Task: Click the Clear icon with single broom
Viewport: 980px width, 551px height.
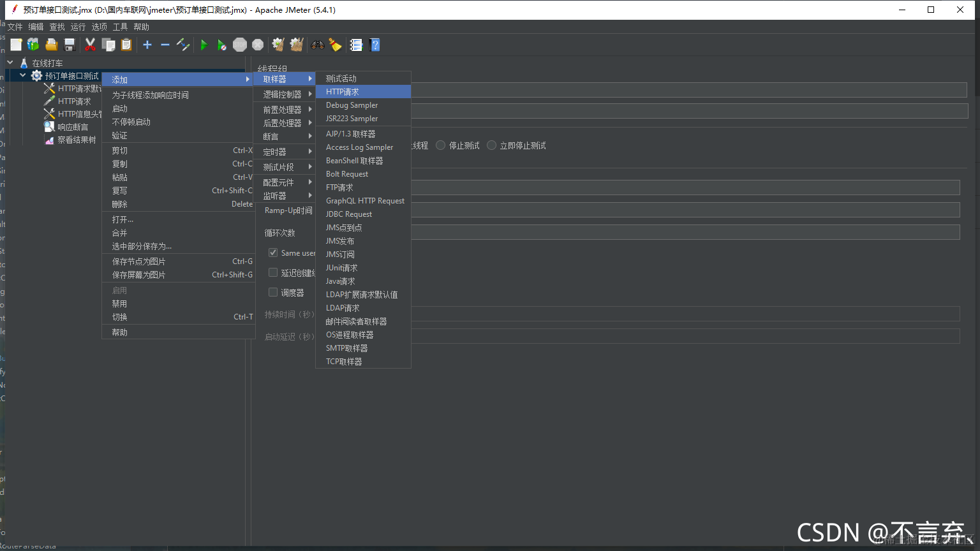Action: (x=278, y=45)
